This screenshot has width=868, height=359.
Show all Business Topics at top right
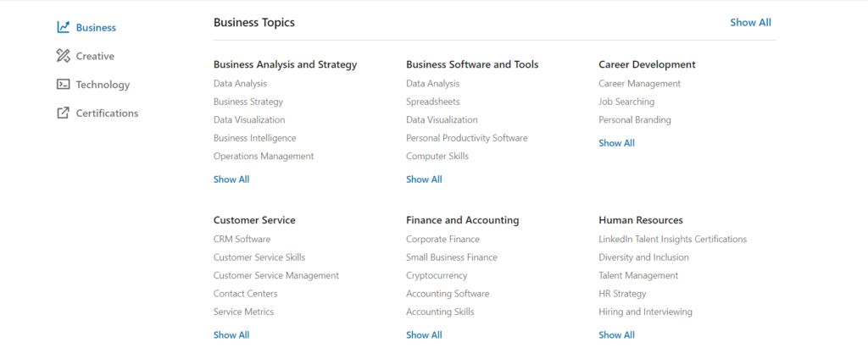coord(750,23)
